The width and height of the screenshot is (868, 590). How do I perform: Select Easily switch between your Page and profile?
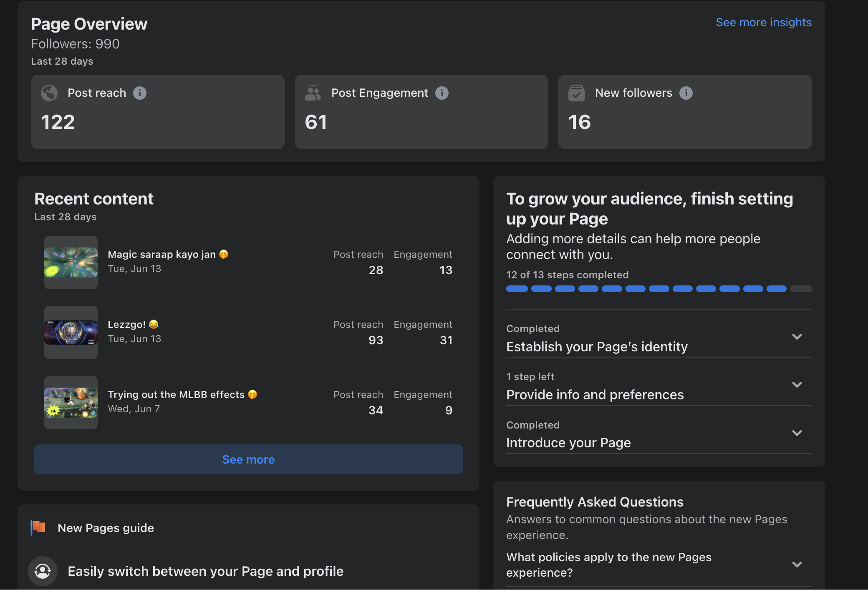[x=205, y=571]
